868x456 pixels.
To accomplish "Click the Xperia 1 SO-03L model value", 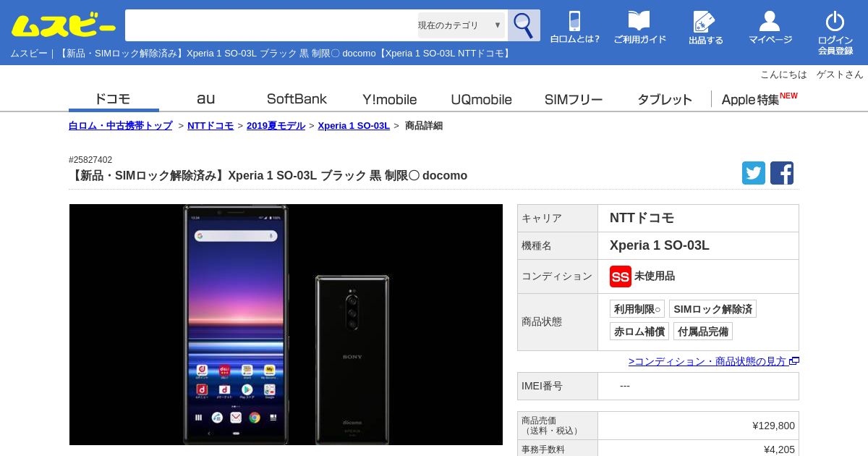I will (x=660, y=245).
